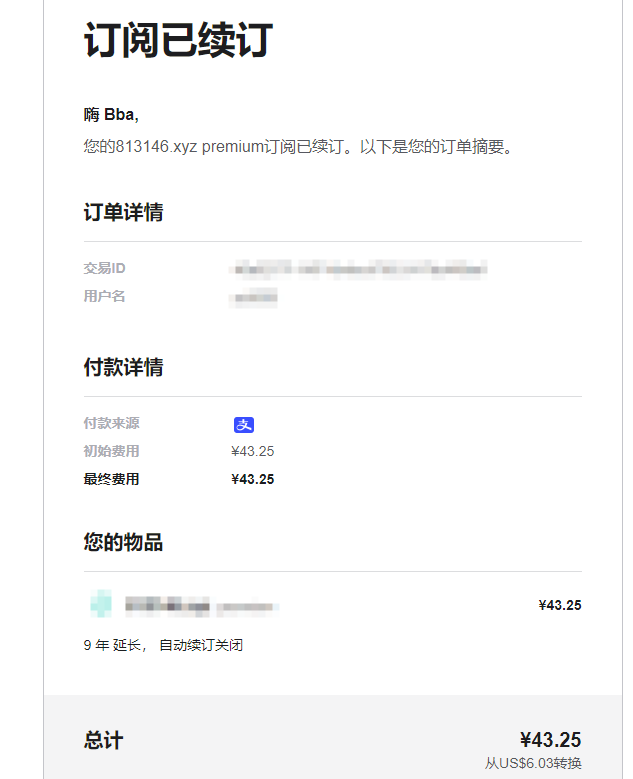Click the 用户名 label

(104, 297)
